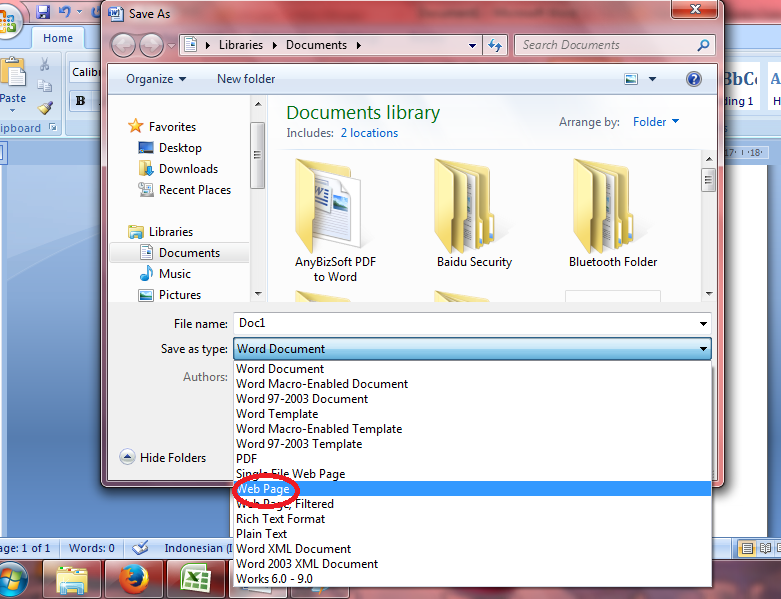Click the search magnifier icon
The height and width of the screenshot is (599, 781).
click(703, 45)
